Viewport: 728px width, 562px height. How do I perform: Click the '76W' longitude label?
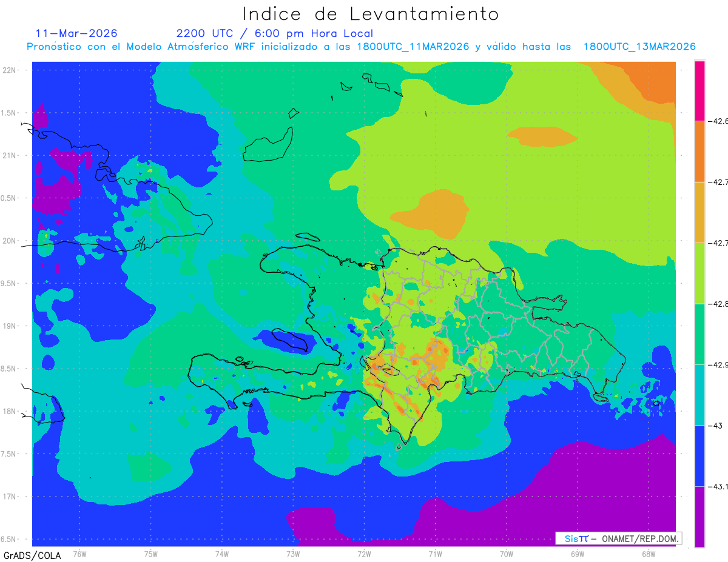79,554
